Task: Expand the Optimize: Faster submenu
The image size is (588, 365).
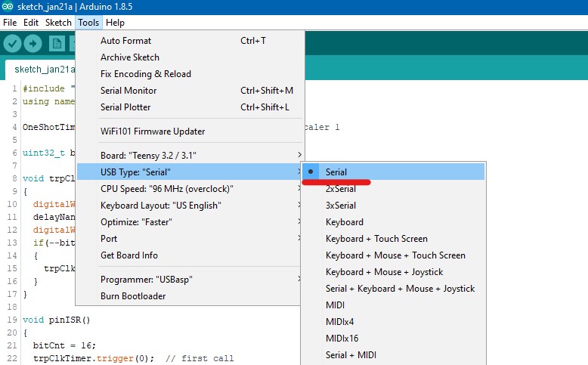Action: tap(190, 221)
